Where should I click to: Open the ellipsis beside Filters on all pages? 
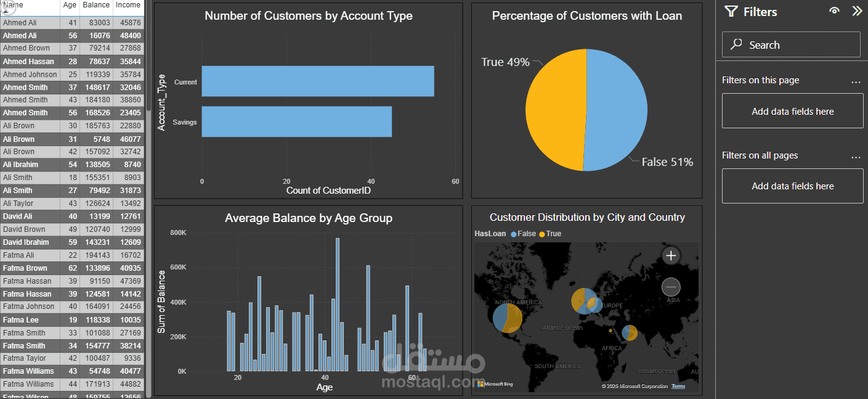pyautogui.click(x=856, y=156)
